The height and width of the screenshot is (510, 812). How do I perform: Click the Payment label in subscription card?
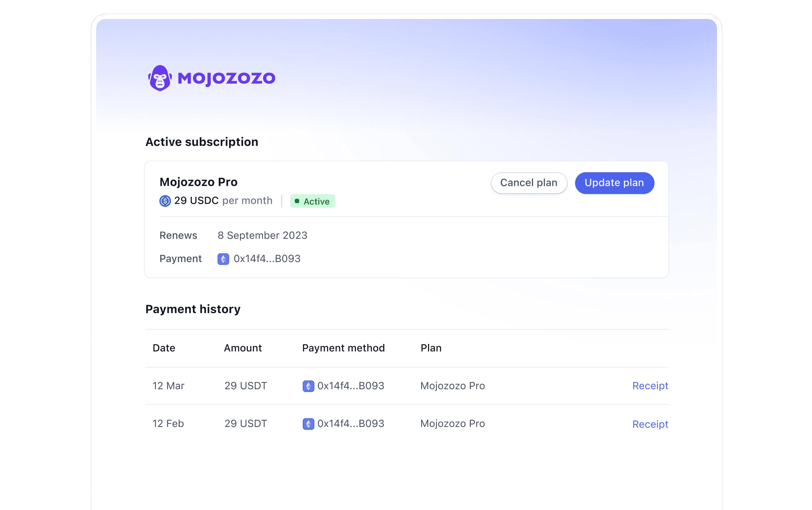[180, 259]
